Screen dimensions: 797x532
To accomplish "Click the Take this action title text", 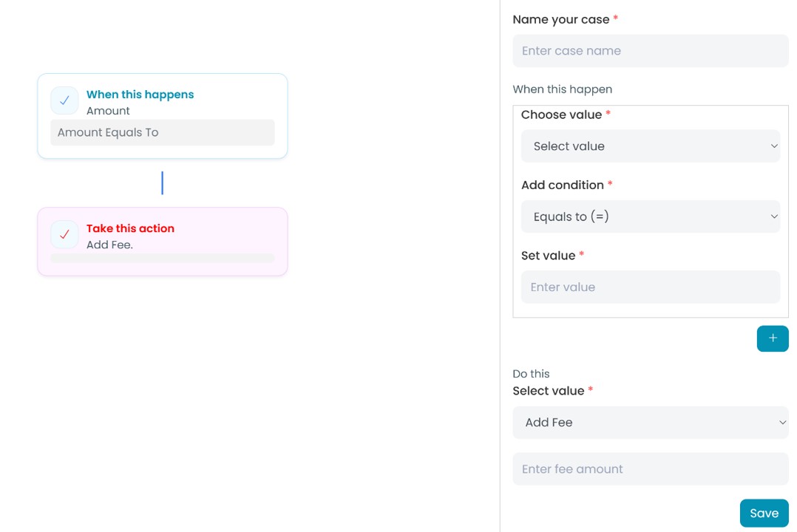I will (130, 228).
